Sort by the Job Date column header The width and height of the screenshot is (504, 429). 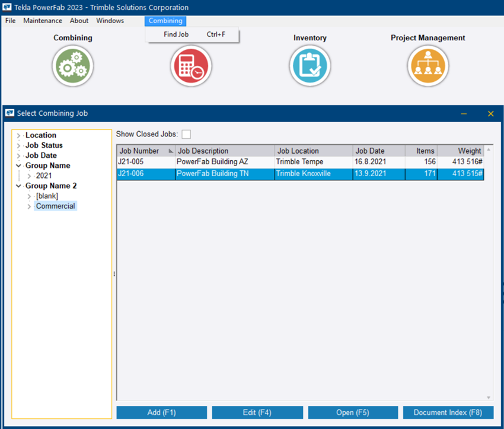pos(379,151)
